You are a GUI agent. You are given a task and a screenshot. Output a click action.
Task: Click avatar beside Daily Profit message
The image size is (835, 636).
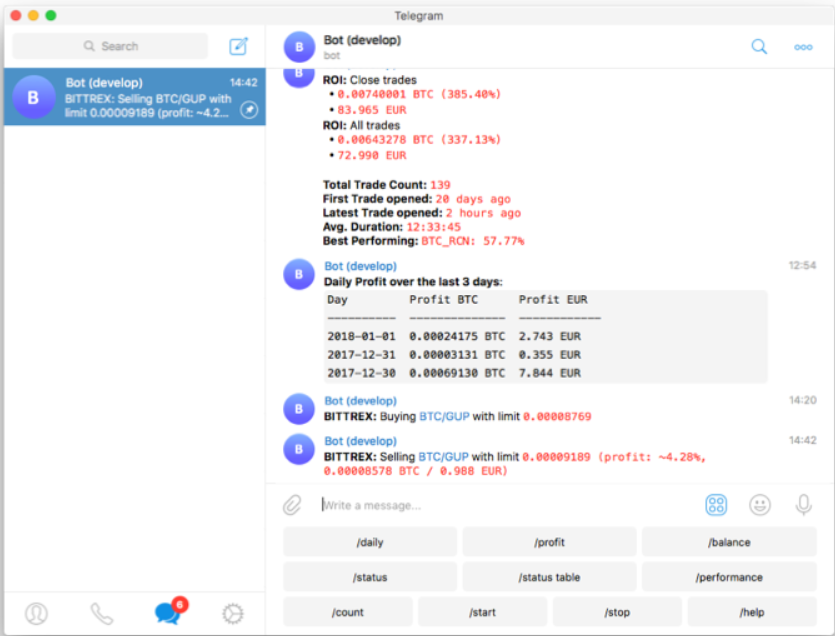click(299, 274)
